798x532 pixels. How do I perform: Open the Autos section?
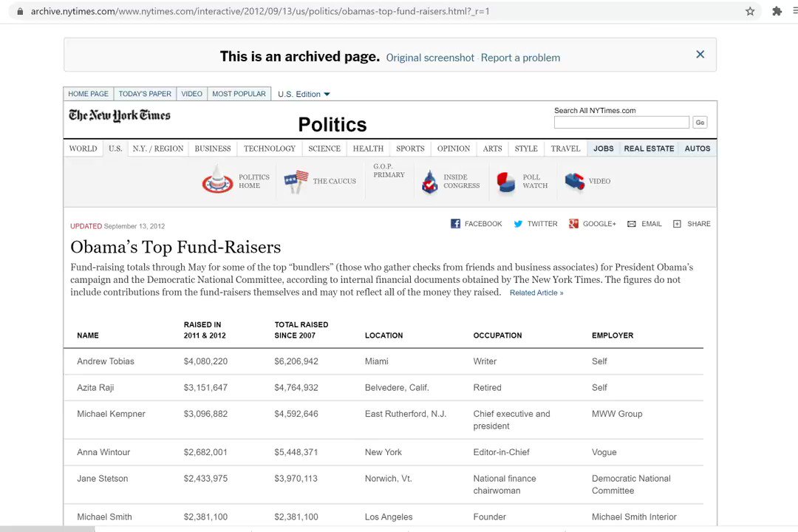coord(698,149)
